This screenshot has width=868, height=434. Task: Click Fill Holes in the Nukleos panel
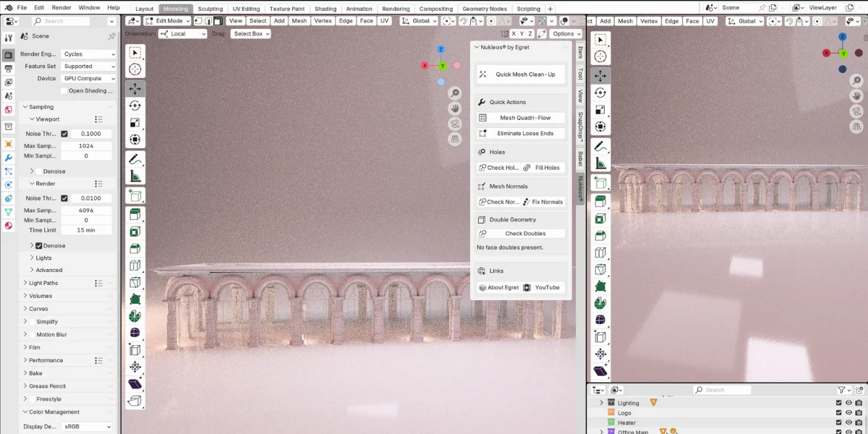pos(544,167)
